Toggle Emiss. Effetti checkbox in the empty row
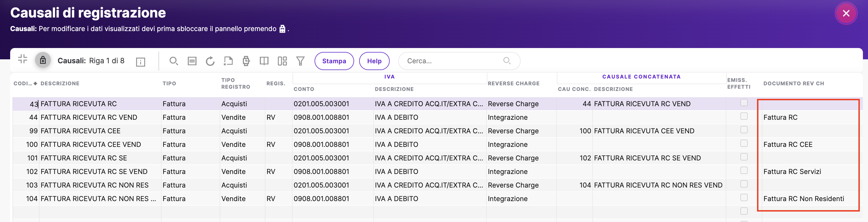The height and width of the screenshot is (222, 868). coord(744,211)
